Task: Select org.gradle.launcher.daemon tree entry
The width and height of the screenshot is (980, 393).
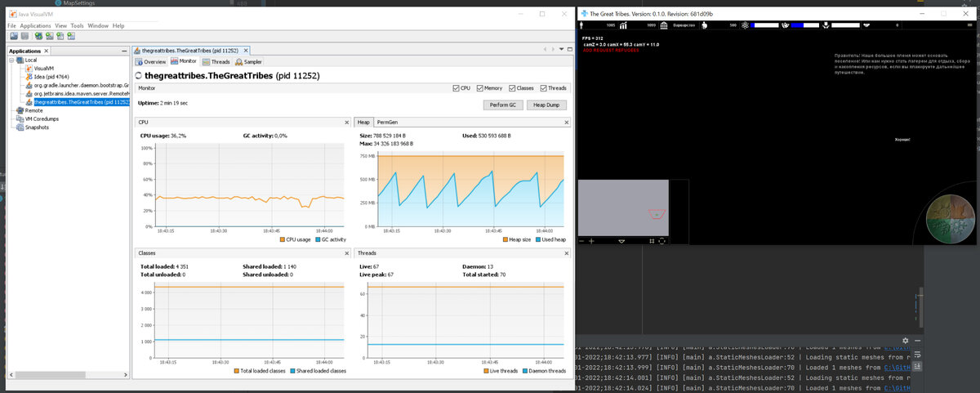Action: (82, 85)
